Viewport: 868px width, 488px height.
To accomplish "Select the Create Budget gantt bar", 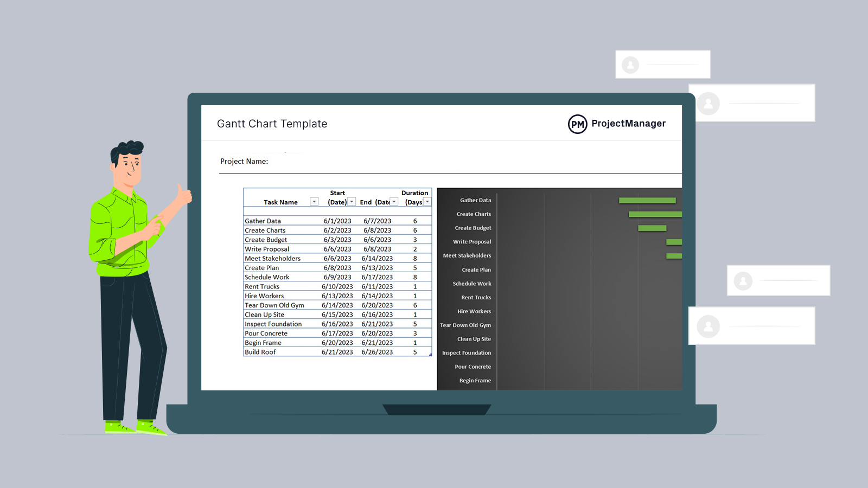I will 652,228.
